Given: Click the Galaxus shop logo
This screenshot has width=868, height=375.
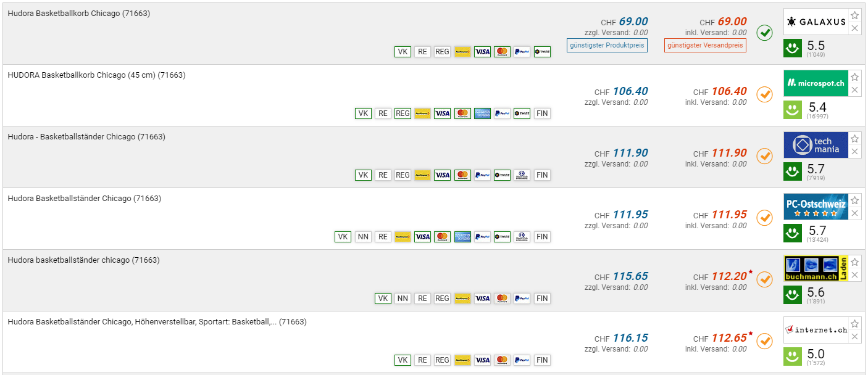Looking at the screenshot, I should coord(816,22).
